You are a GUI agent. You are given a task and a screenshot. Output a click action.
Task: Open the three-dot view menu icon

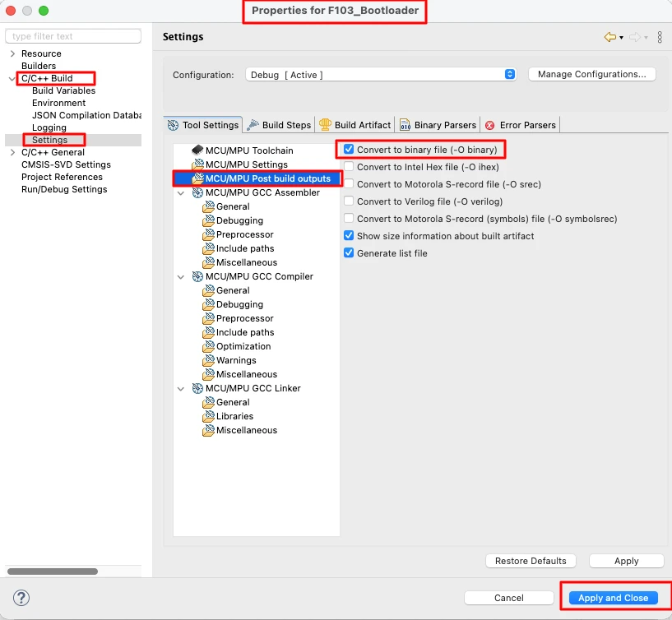click(x=660, y=37)
